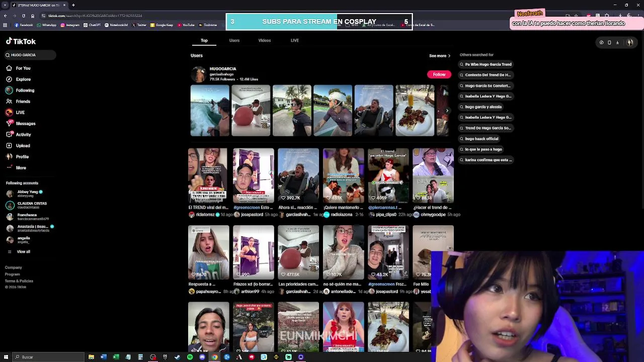Viewport: 644px width, 362px height.
Task: Open angella following account
Action: click(x=18, y=240)
